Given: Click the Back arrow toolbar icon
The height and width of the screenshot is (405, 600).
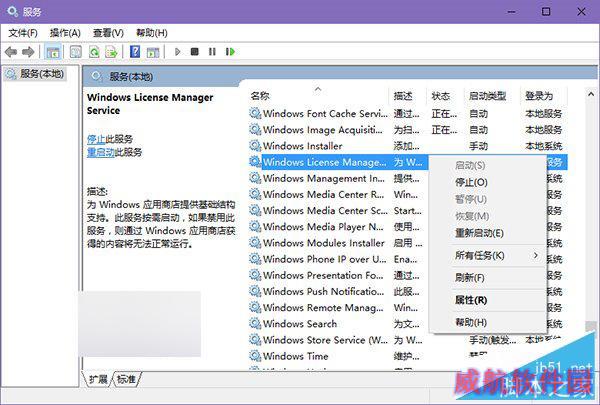Looking at the screenshot, I should [x=11, y=52].
